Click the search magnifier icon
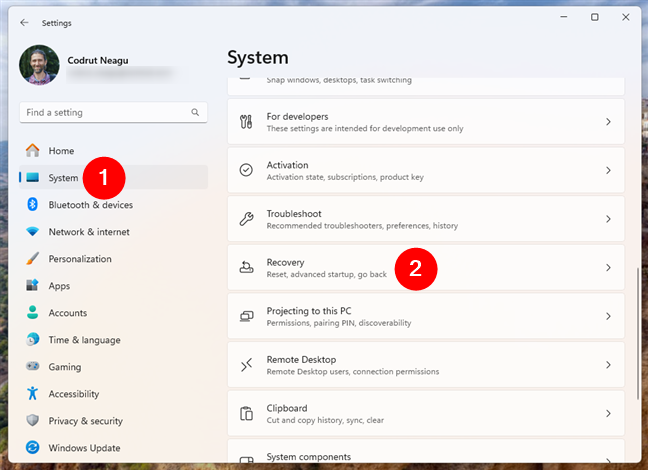This screenshot has height=470, width=648. (x=195, y=112)
